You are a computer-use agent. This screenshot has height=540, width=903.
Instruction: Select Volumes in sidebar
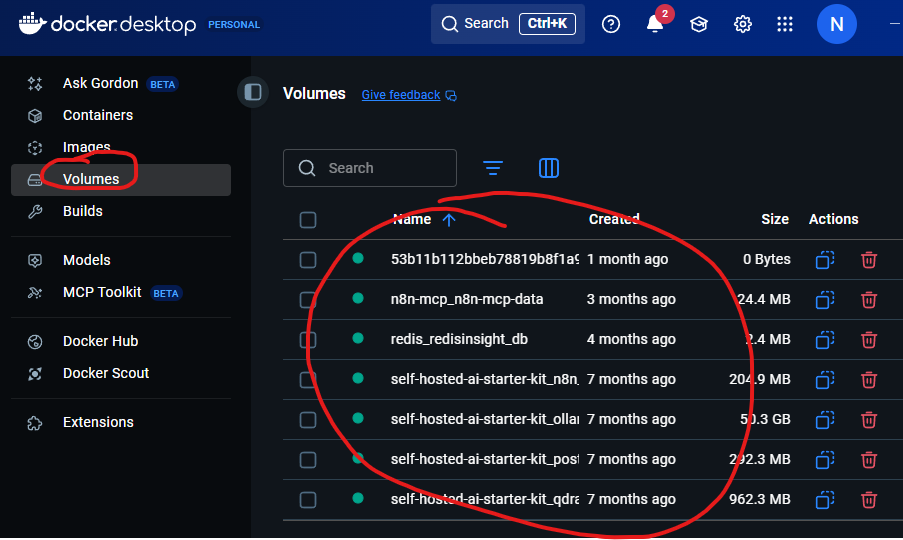121,180
